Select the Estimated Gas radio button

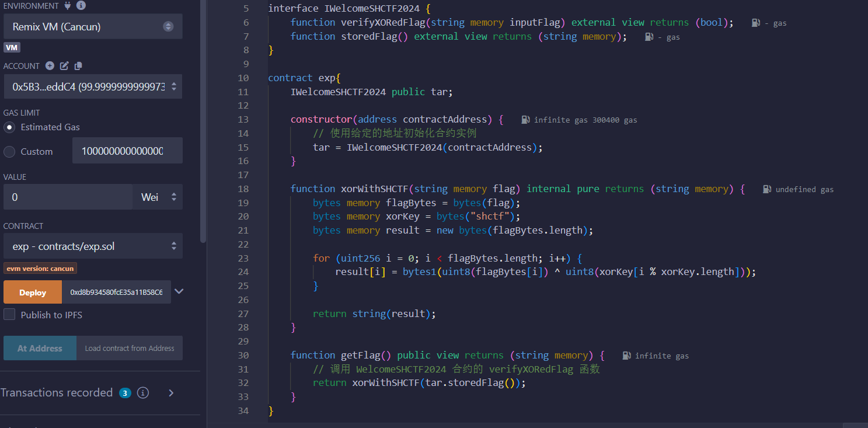pyautogui.click(x=9, y=127)
